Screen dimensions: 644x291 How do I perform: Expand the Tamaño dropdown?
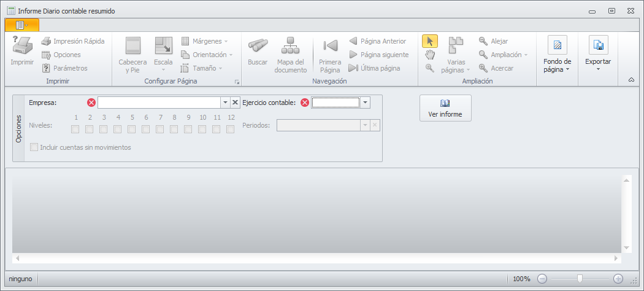pos(202,68)
